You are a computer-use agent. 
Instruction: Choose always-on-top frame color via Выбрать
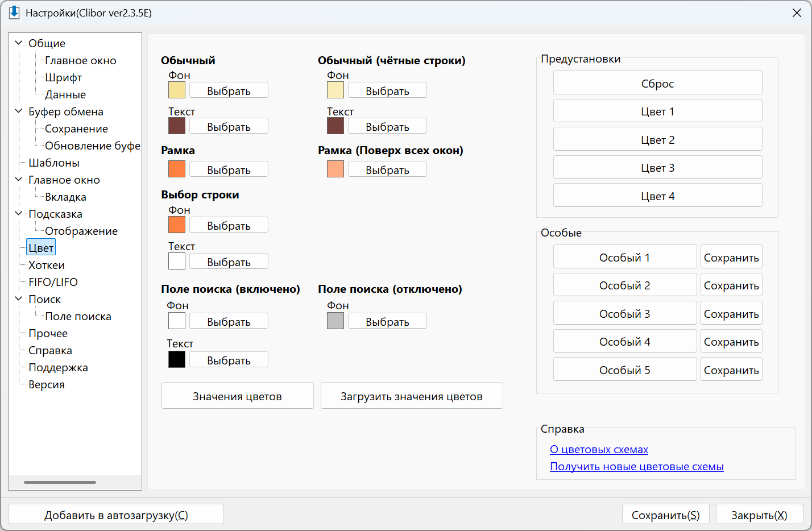(x=387, y=169)
